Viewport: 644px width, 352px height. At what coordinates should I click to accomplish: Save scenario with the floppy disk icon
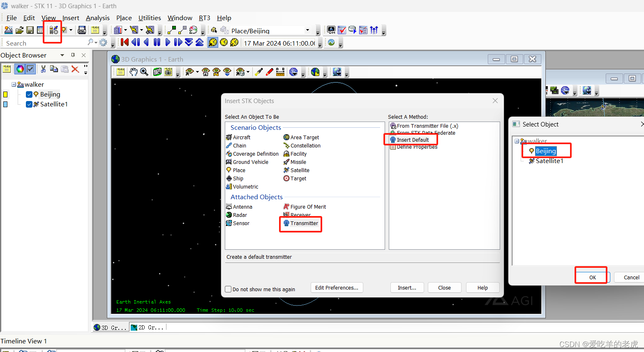30,30
